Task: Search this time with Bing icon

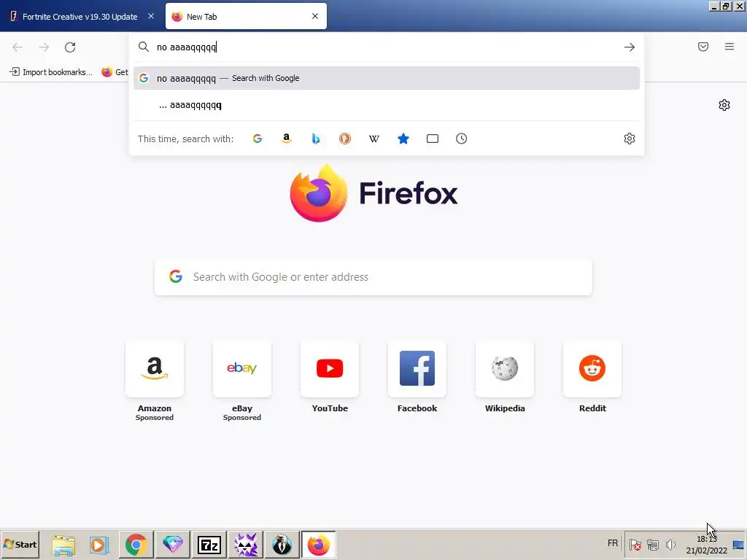Action: [315, 139]
